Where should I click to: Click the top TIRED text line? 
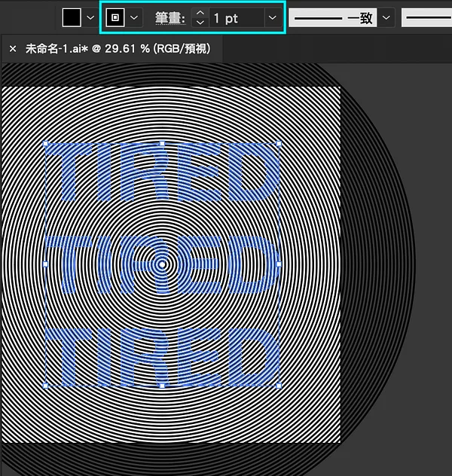(x=162, y=172)
